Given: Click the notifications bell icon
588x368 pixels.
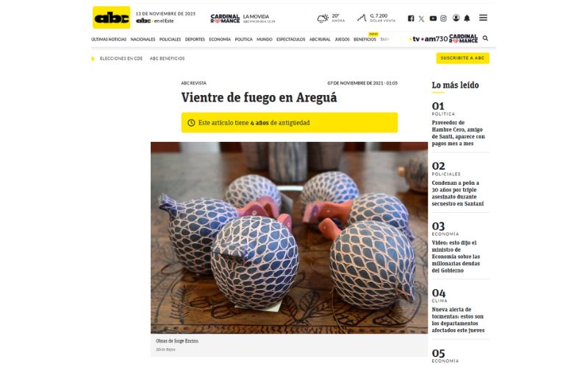Looking at the screenshot, I should tap(467, 18).
